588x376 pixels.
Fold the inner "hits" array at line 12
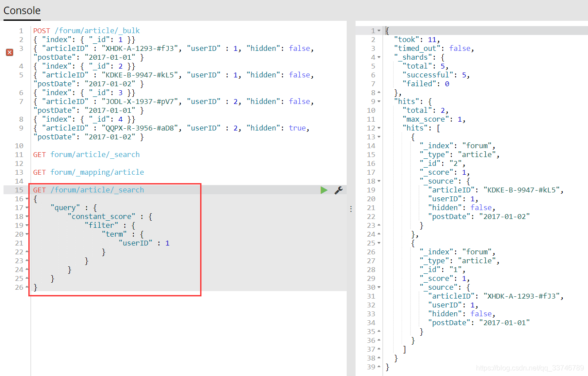379,128
